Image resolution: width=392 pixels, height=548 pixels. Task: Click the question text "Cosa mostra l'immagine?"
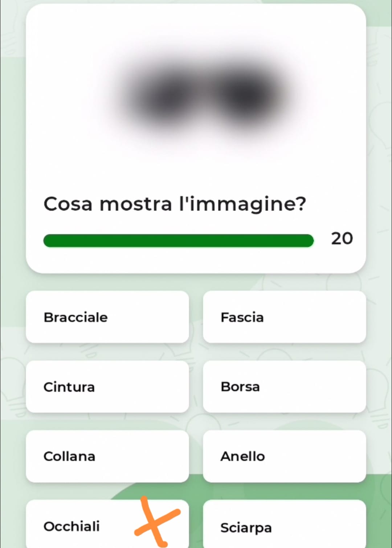coord(175,204)
